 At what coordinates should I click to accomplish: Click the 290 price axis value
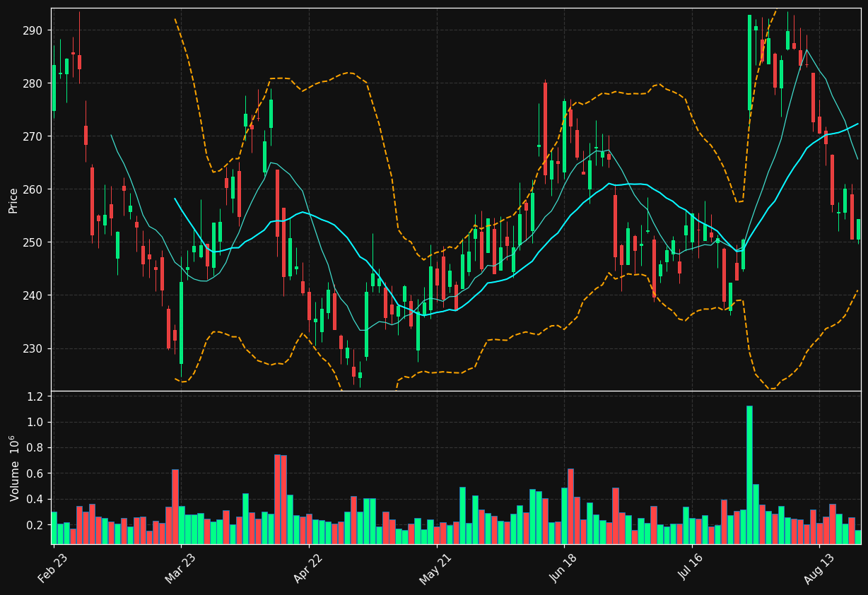(33, 30)
